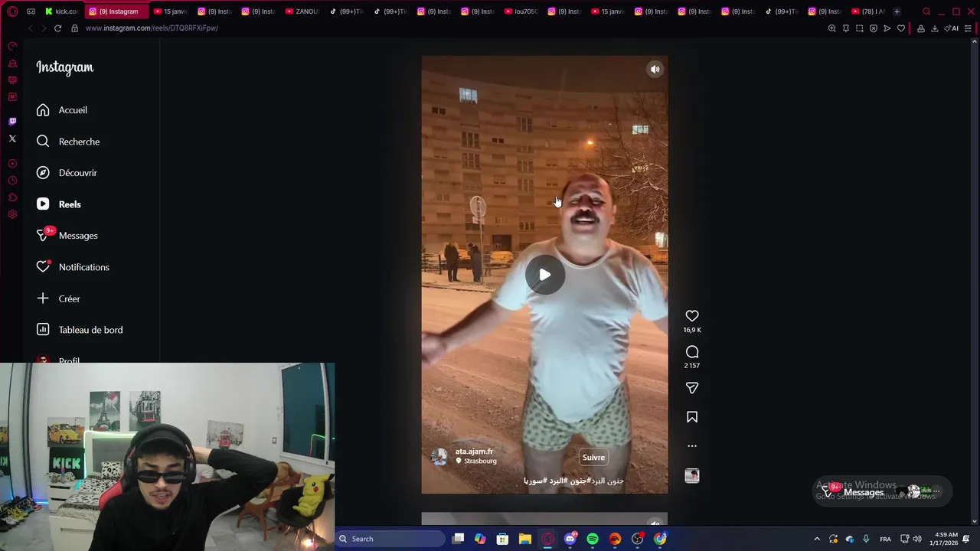Reload the page
Image resolution: width=980 pixels, height=551 pixels.
57,28
